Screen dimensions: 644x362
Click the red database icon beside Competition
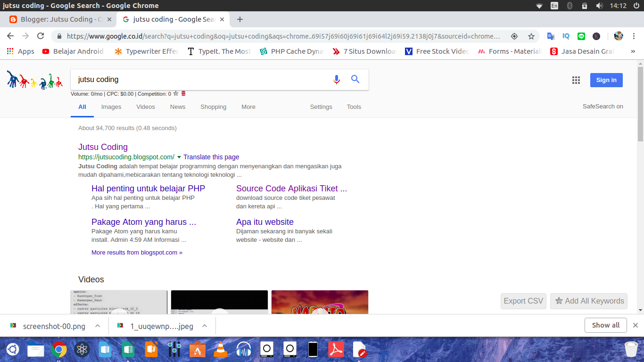[x=183, y=93]
